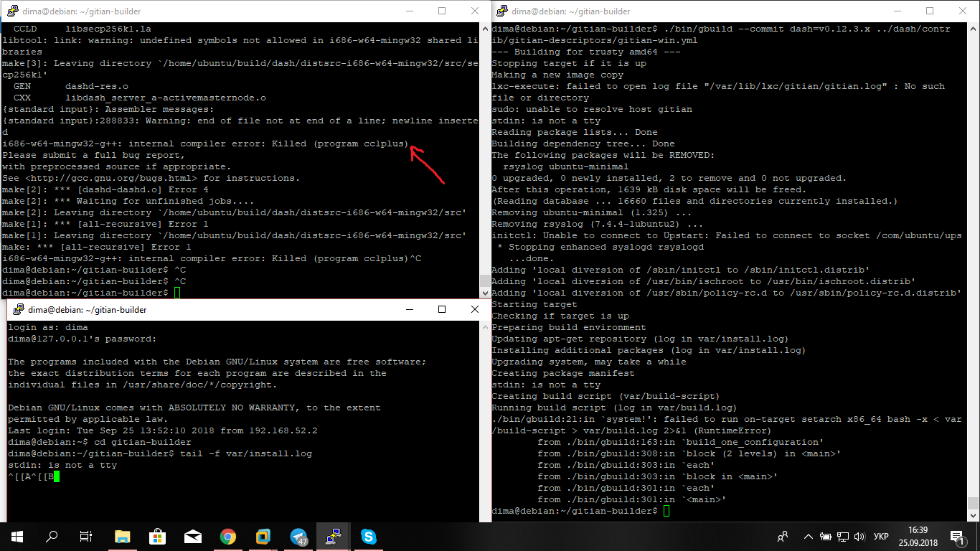Click 'Removing rsyslog (7.4.4-1ubuntu2) ...' line
The image size is (980, 551).
click(598, 224)
